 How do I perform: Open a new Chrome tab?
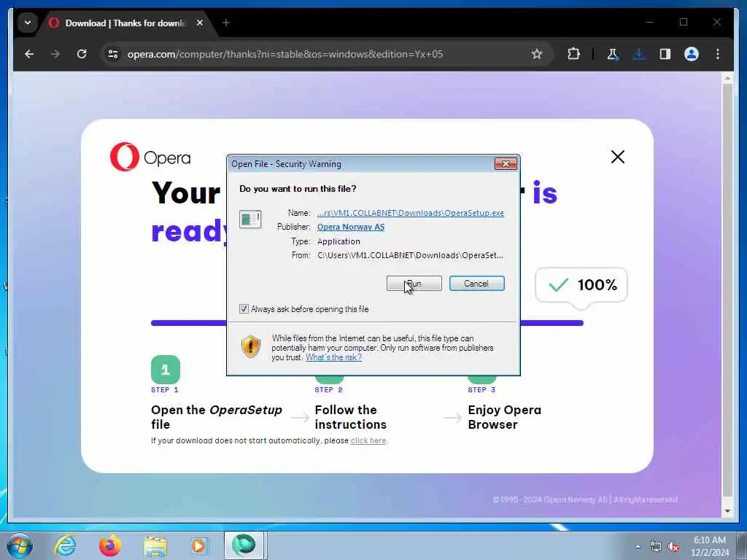tap(226, 23)
